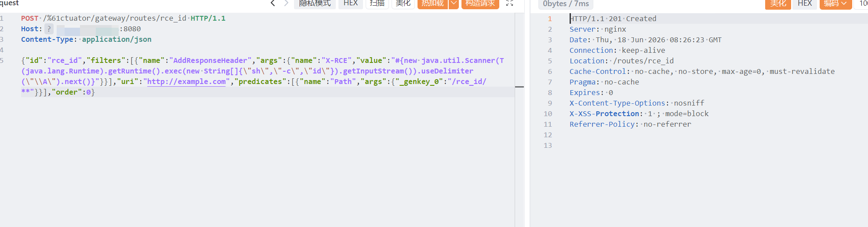Toggle 隐私模式 privacy mode
The image size is (868, 227).
coord(315,4)
